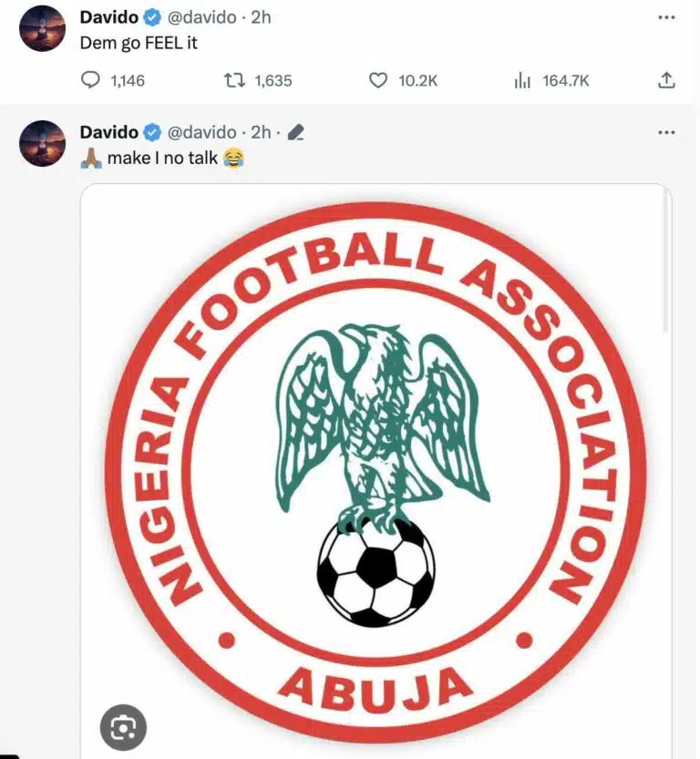Viewport: 700px width, 759px height.
Task: Click the share icon on first tweet
Action: click(666, 81)
